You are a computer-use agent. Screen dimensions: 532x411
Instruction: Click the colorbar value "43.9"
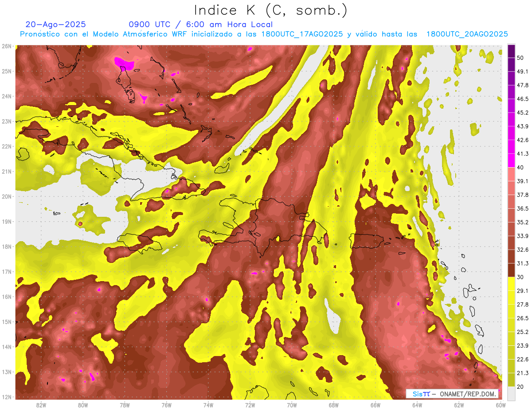[x=522, y=126]
